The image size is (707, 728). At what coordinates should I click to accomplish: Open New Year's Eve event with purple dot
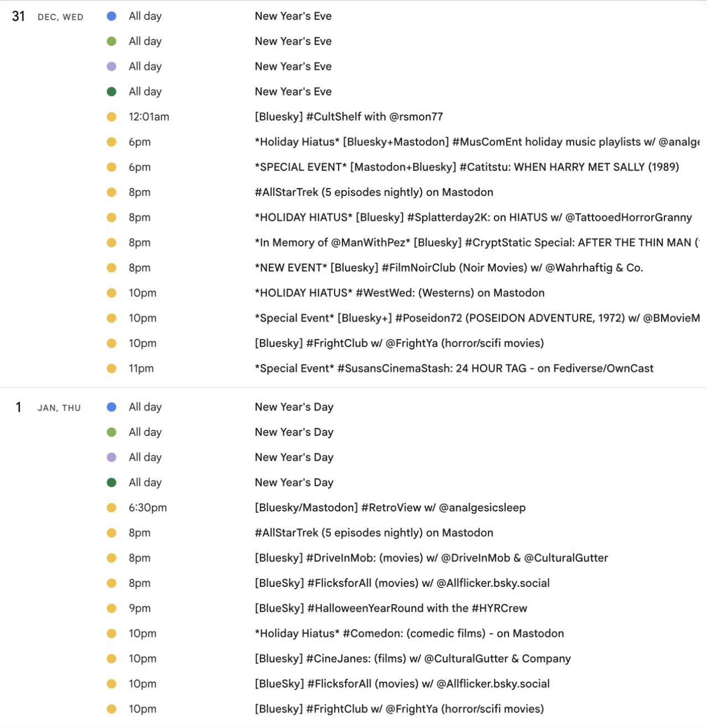pos(293,66)
